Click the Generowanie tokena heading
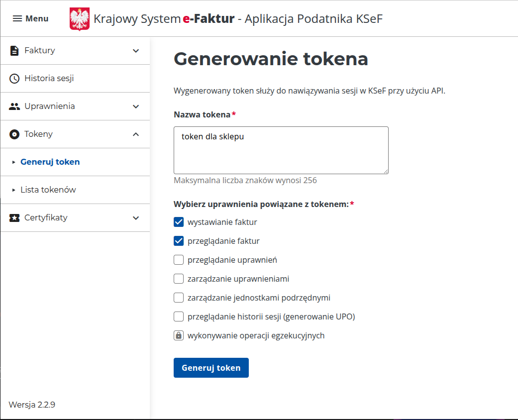Image resolution: width=518 pixels, height=420 pixels. (x=271, y=59)
